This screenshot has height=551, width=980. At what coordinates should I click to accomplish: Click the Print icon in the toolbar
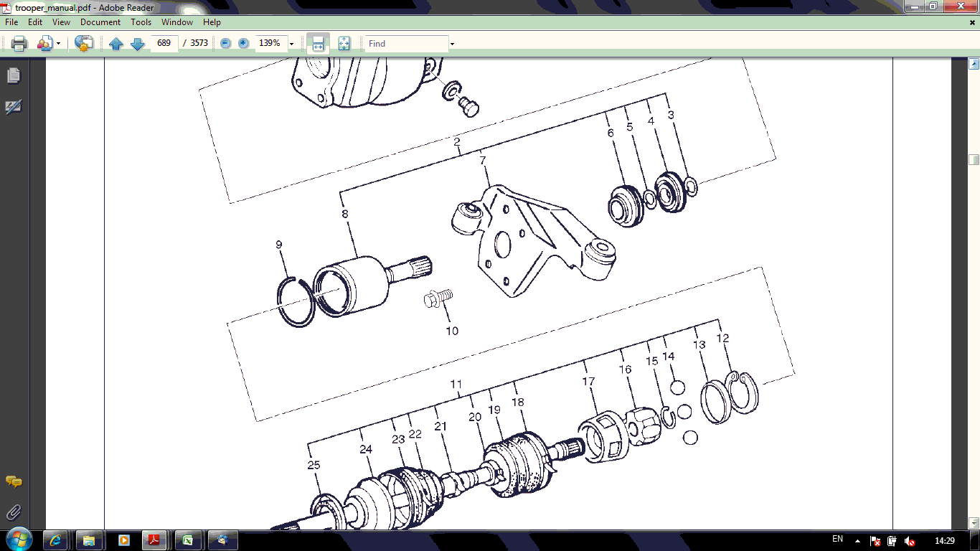[x=19, y=44]
